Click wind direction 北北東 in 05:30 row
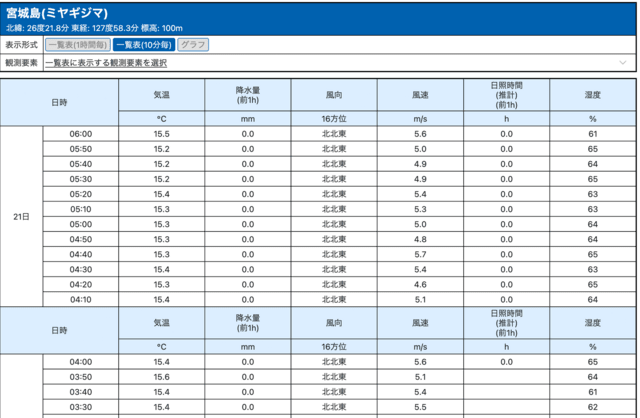The image size is (640, 418). (334, 179)
